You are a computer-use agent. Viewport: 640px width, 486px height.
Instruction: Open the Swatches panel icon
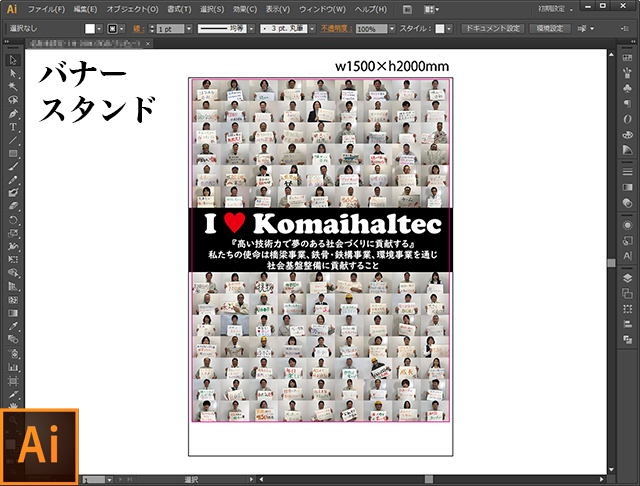pos(627,58)
